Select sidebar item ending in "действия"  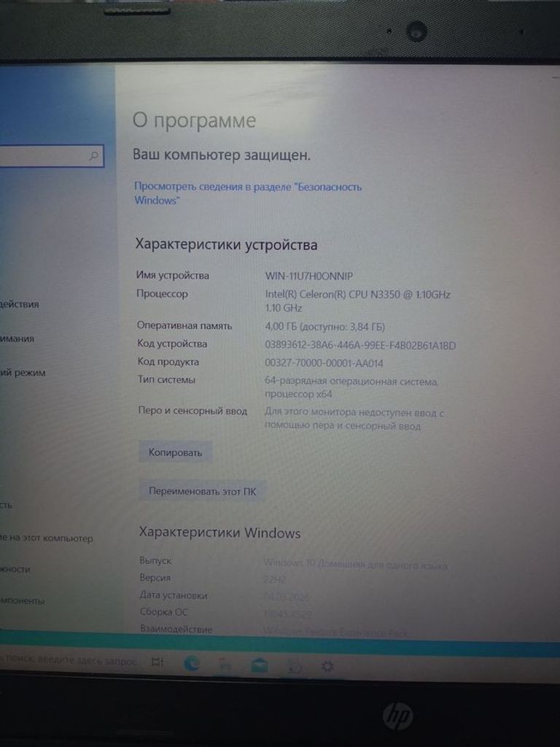pos(20,304)
